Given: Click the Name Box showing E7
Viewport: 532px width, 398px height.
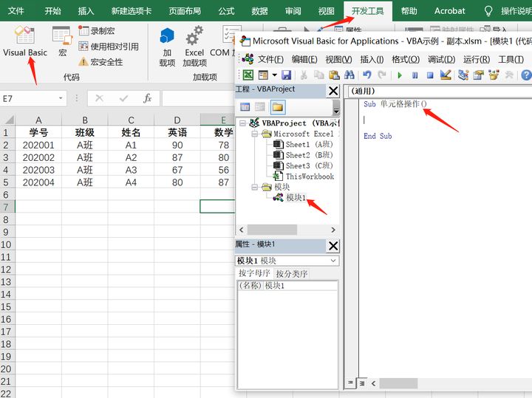Looking at the screenshot, I should click(x=29, y=99).
